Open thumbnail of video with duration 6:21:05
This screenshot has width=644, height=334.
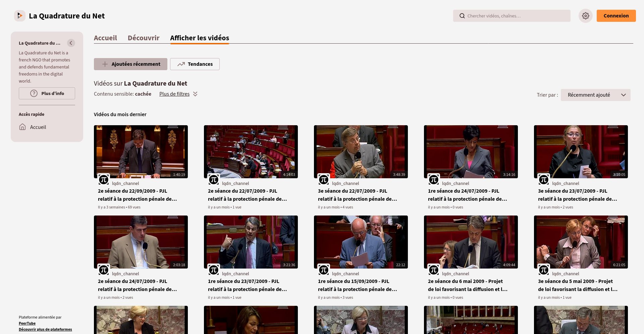tap(581, 242)
